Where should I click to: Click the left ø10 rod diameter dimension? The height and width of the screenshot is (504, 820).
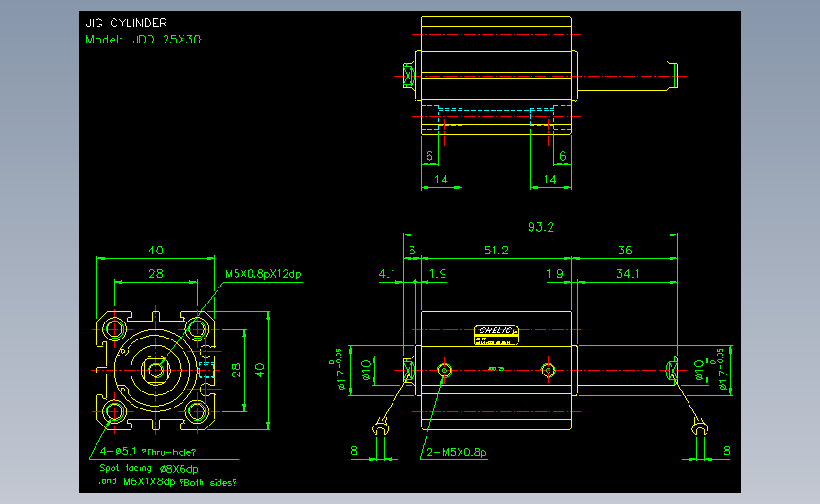(x=367, y=370)
